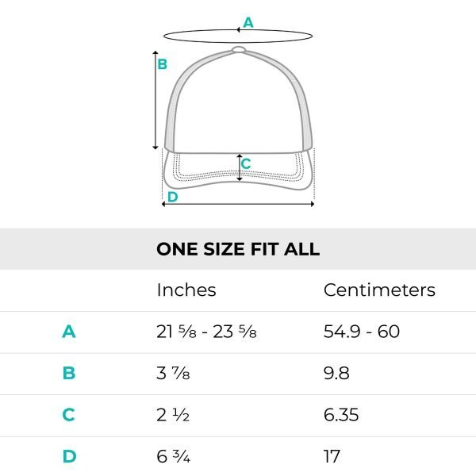This screenshot has width=476, height=476.
Task: Click the horizontal brim width arrow
Action: tap(238, 203)
